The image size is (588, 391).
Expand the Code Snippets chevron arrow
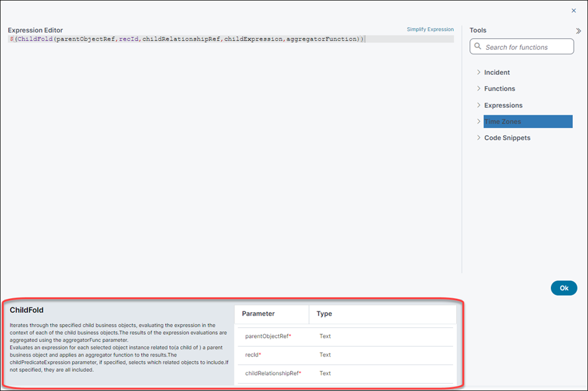coord(478,138)
